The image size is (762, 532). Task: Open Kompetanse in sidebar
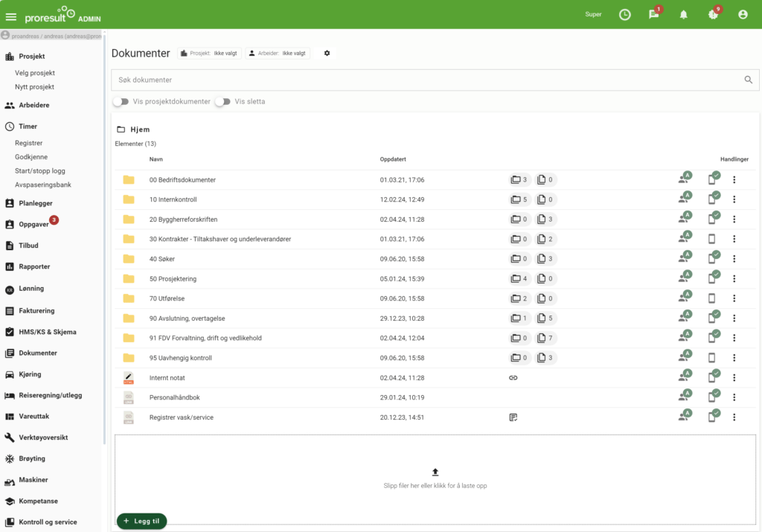tap(38, 501)
